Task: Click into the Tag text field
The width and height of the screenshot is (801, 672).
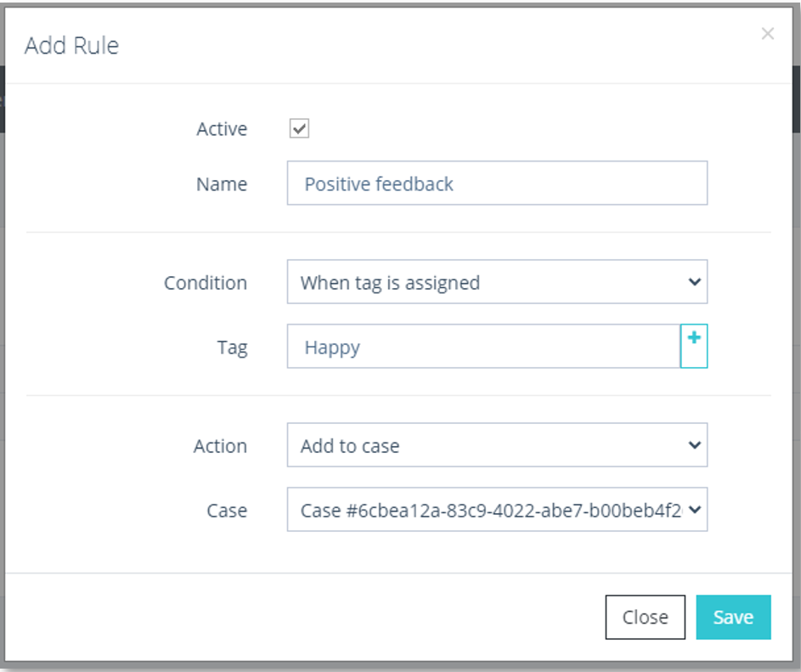Action: [484, 346]
